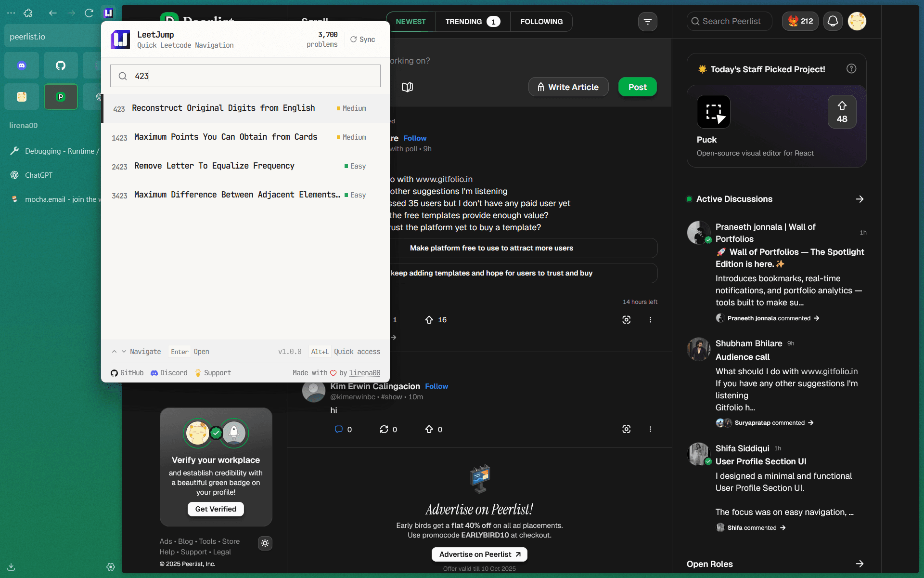The width and height of the screenshot is (924, 578).
Task: Click the Get Verified button
Action: pyautogui.click(x=216, y=509)
